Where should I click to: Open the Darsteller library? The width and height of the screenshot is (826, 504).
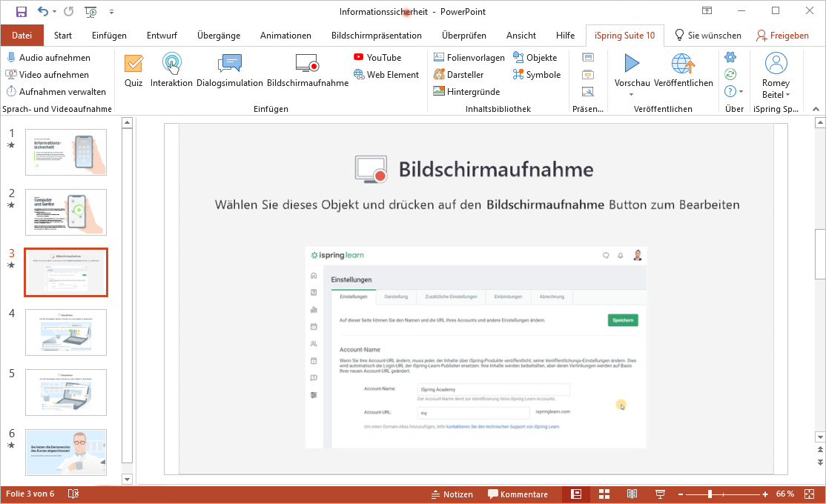click(458, 75)
